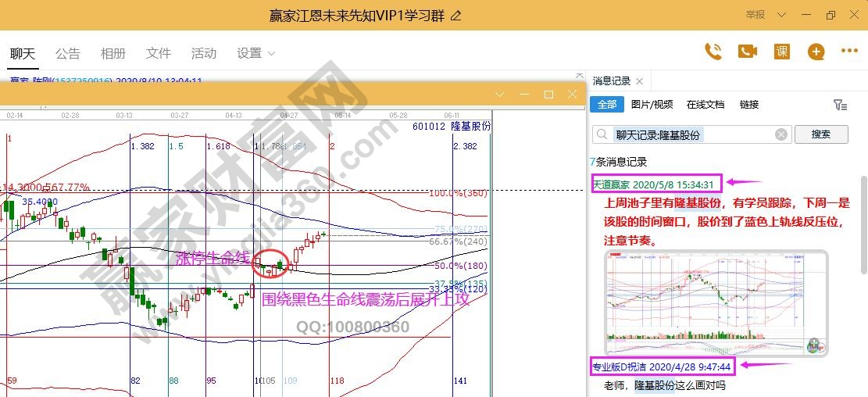
Task: Start a group voice call
Action: 713,52
